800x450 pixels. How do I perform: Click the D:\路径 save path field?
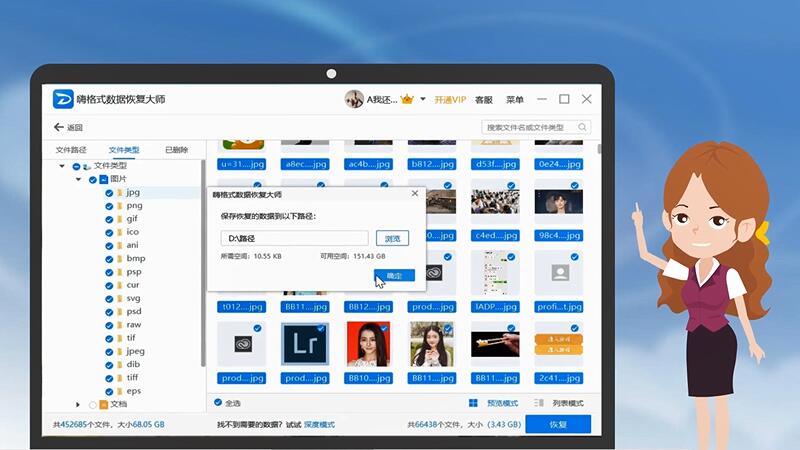click(x=294, y=238)
